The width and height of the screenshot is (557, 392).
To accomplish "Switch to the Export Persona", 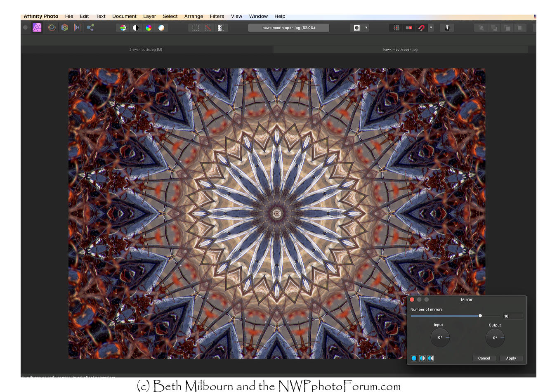I will pyautogui.click(x=90, y=28).
